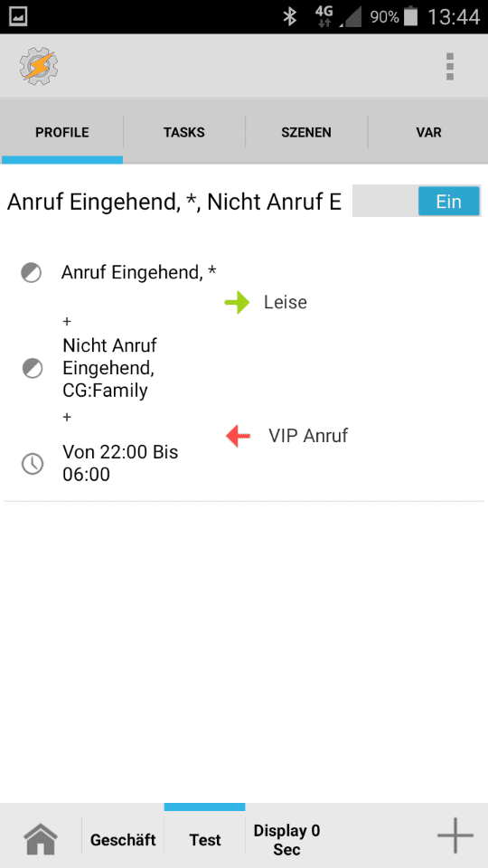This screenshot has height=868, width=488.
Task: Open the Display 0 Sec project tab
Action: [x=286, y=840]
